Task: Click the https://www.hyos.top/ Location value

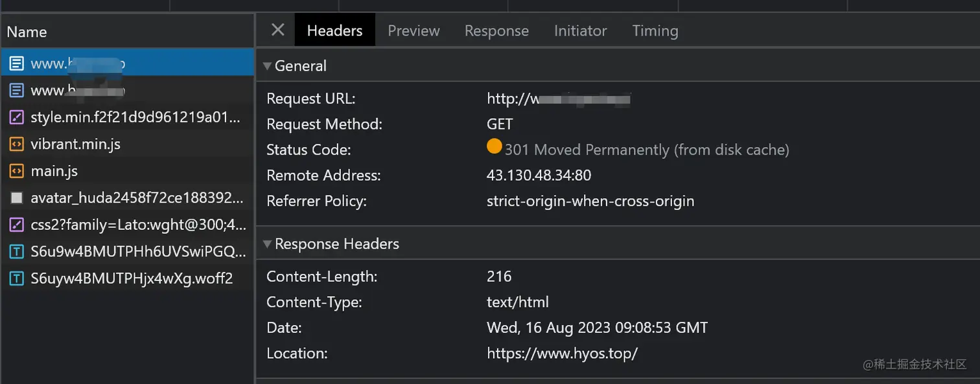Action: [562, 354]
